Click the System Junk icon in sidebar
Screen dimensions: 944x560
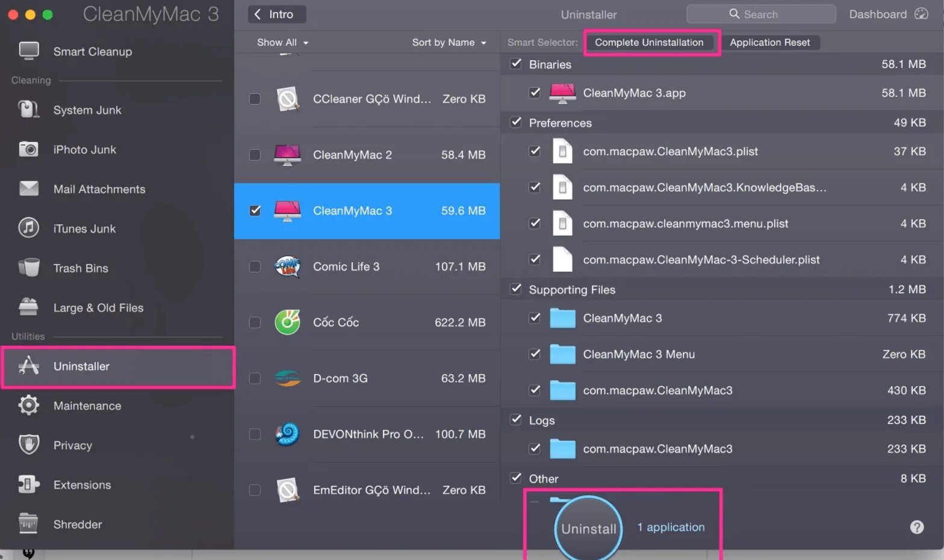[x=28, y=109]
